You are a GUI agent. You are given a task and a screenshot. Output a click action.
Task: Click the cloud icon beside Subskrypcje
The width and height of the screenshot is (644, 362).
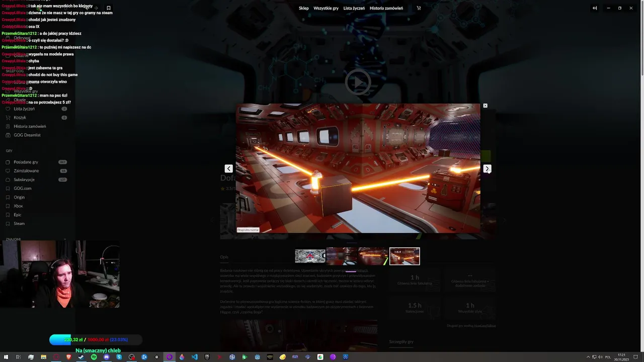pyautogui.click(x=8, y=179)
